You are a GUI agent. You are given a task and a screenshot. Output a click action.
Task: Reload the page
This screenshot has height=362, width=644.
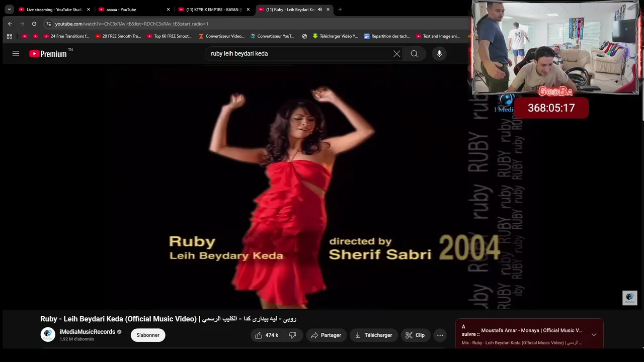pos(34,24)
